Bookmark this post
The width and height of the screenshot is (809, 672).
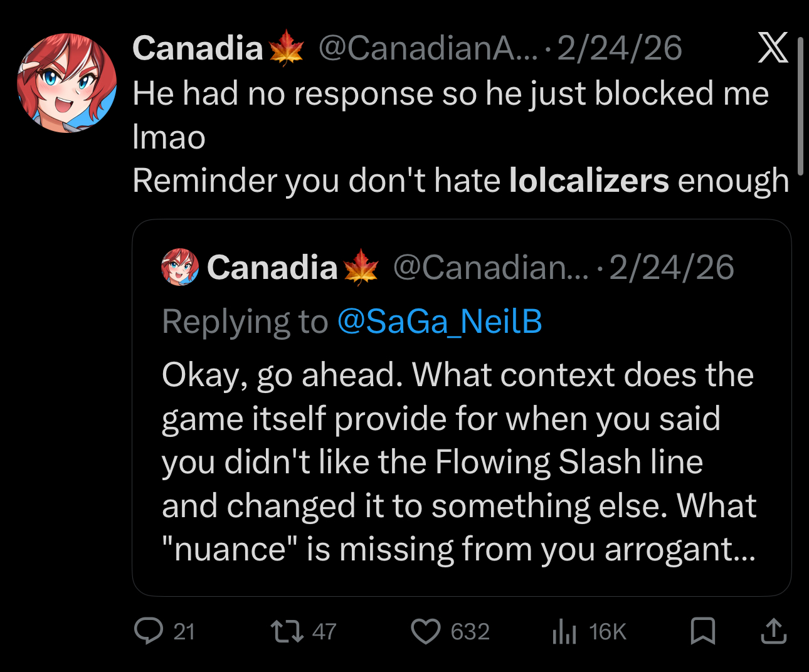click(x=702, y=631)
